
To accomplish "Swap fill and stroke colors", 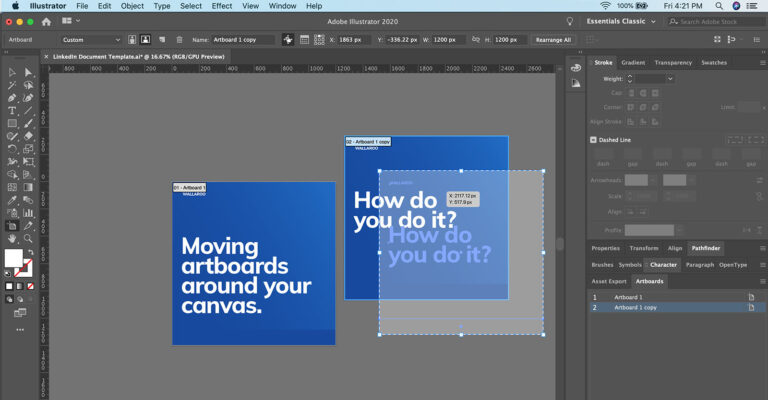I will click(x=31, y=252).
